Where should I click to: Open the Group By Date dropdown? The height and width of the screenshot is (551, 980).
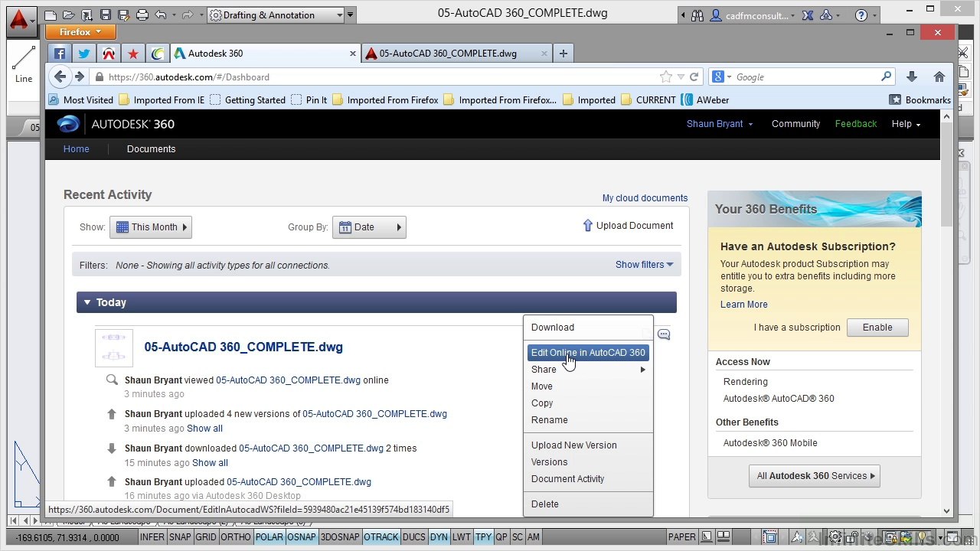coord(369,227)
